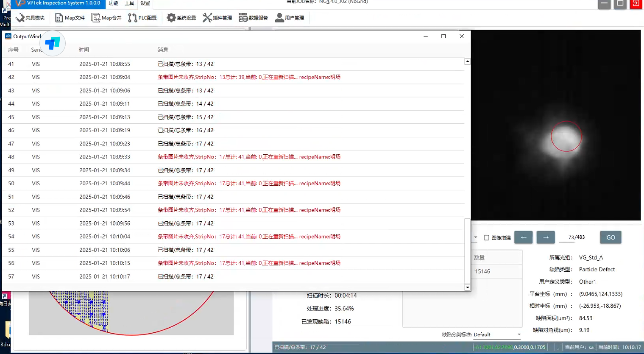This screenshot has width=644, height=354.
Task: Click the 消息 column header
Action: point(163,50)
